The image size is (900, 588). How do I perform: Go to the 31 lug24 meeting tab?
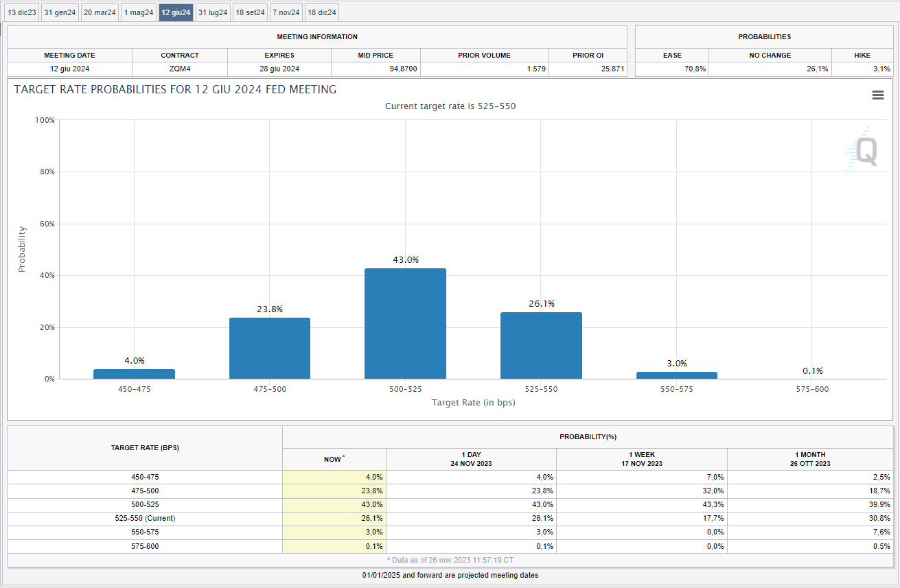tap(213, 12)
